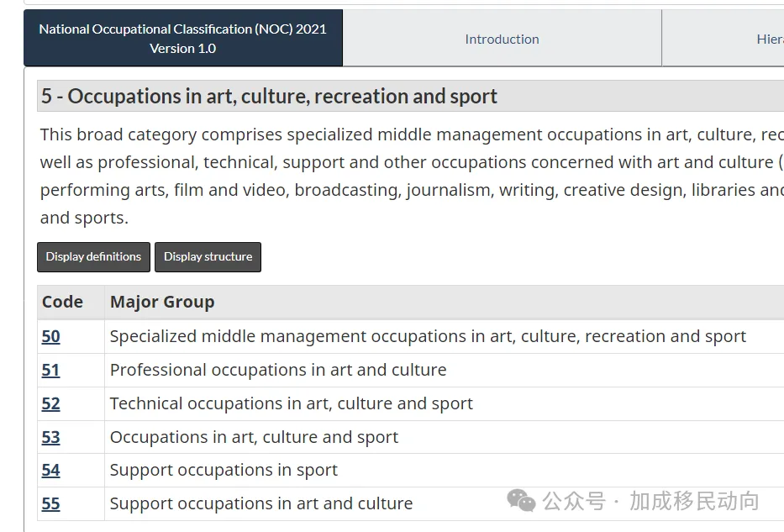Click 'Technical occupations in art, culture and sport' text
784x532 pixels.
tap(291, 404)
